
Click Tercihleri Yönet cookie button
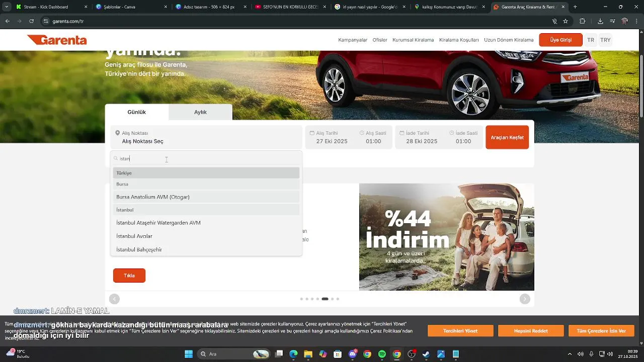point(460,331)
